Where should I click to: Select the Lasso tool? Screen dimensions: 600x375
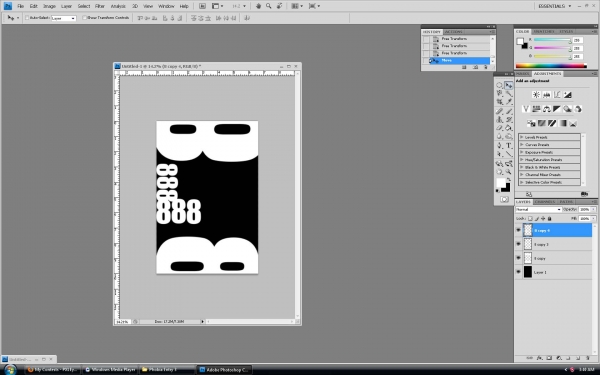tap(500, 94)
